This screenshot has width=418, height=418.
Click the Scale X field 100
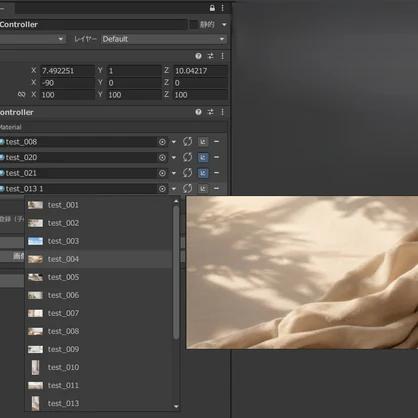coord(67,95)
